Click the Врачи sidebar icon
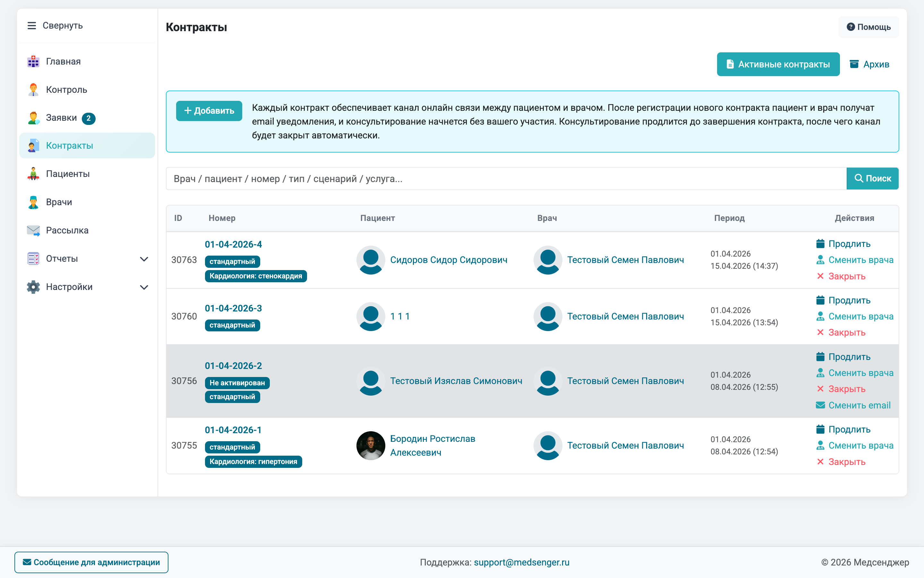The width and height of the screenshot is (924, 578). coord(33,202)
